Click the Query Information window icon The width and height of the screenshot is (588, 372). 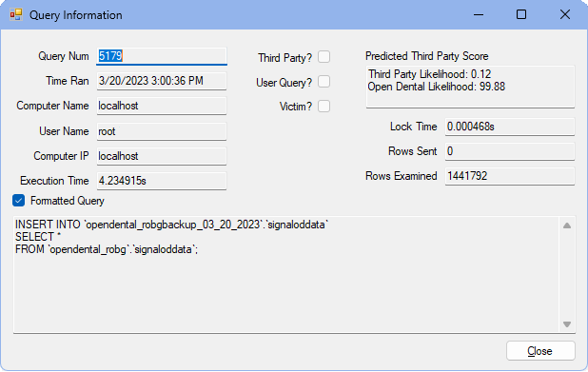(16, 15)
